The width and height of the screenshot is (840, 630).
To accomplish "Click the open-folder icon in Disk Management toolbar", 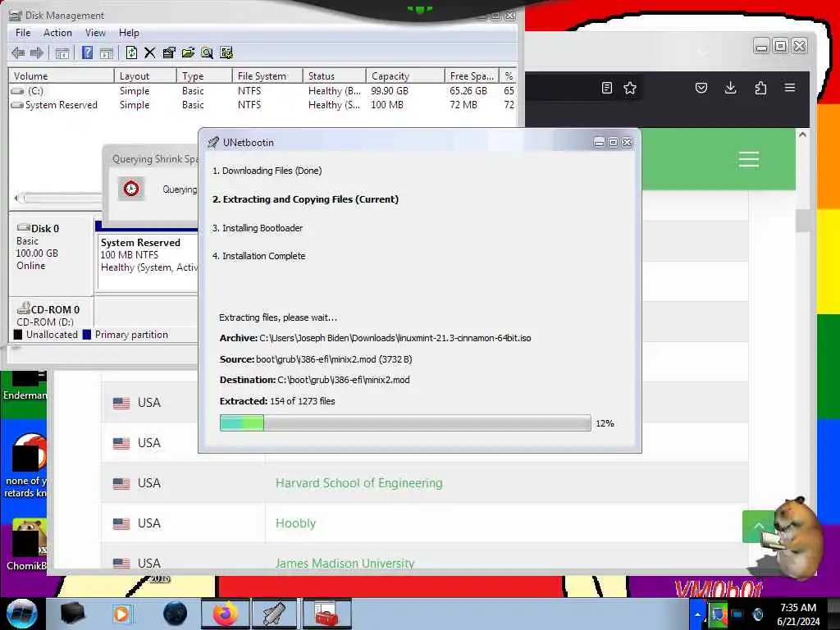I will coord(188,52).
